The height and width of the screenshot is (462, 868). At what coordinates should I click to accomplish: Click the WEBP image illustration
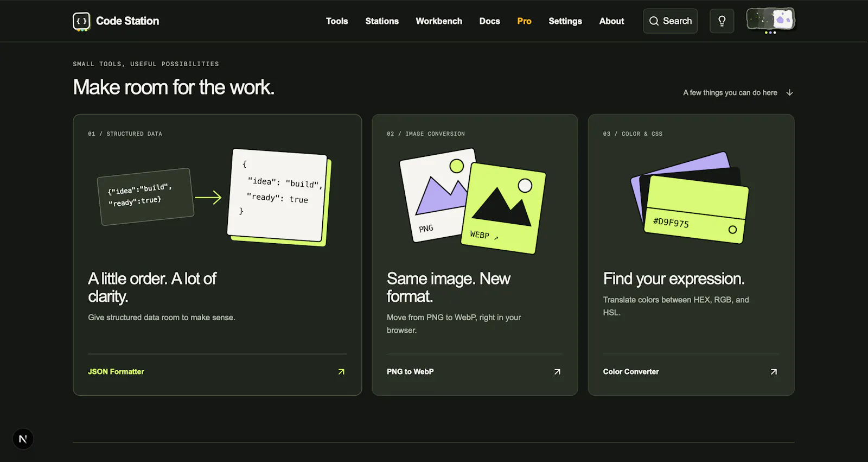(503, 208)
